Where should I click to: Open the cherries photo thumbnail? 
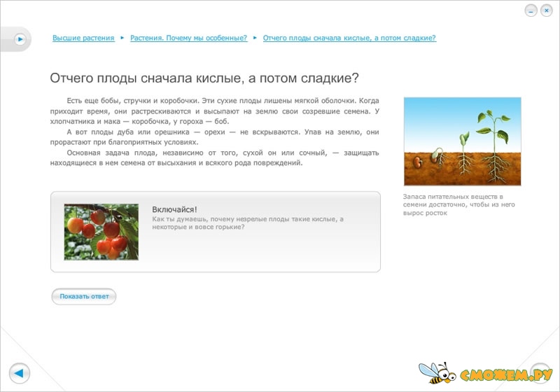click(101, 232)
